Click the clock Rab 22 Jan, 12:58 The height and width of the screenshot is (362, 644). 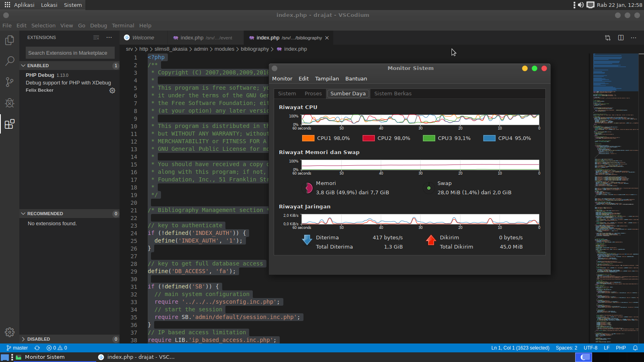tap(619, 5)
